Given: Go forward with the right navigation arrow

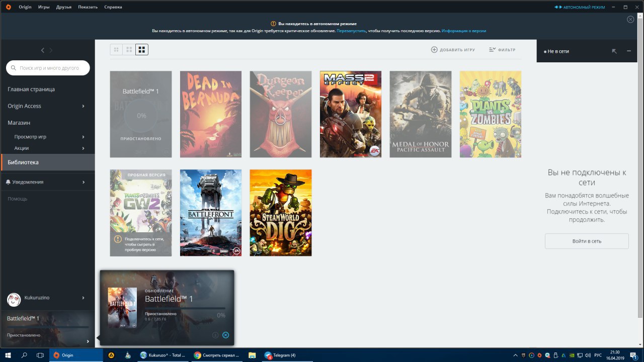Looking at the screenshot, I should click(x=51, y=50).
